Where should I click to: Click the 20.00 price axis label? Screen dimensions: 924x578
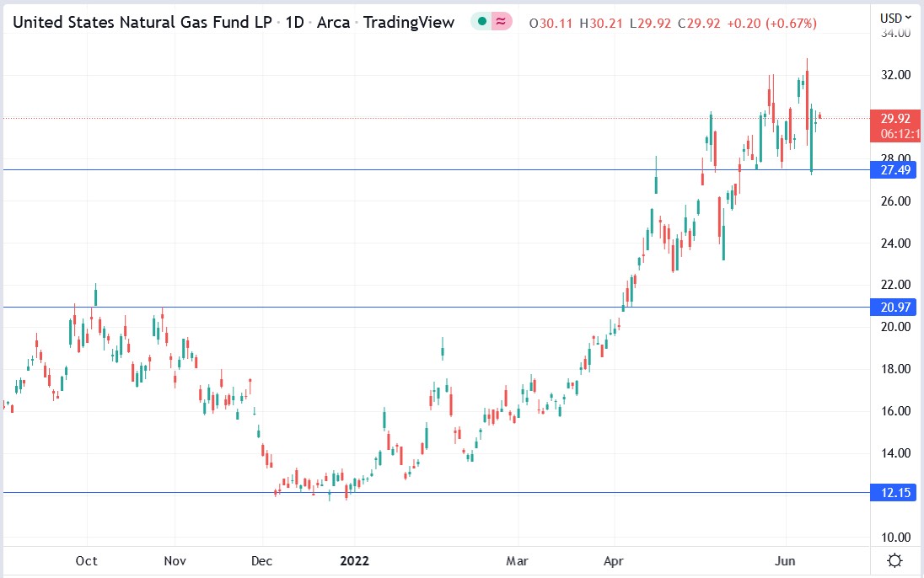click(895, 327)
